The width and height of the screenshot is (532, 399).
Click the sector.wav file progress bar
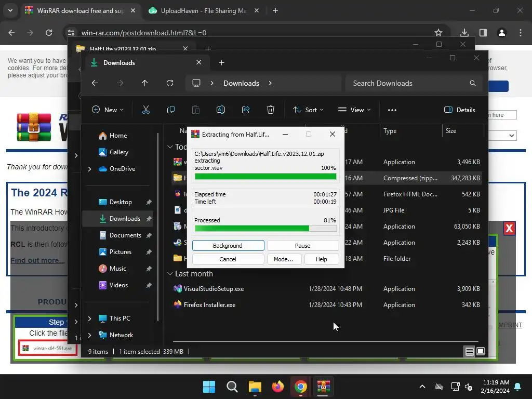[x=265, y=177]
